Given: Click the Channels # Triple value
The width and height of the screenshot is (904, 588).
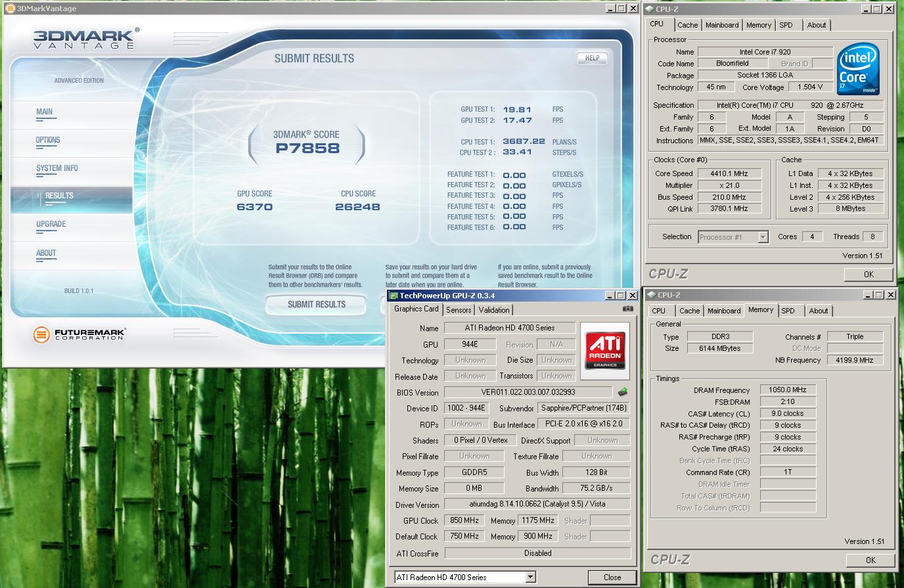Looking at the screenshot, I should pos(854,336).
